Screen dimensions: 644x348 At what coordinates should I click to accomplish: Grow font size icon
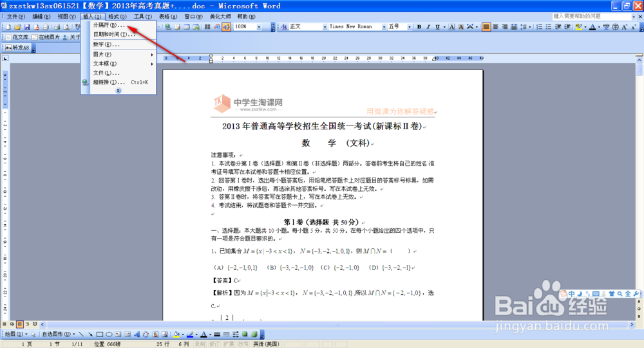624,26
